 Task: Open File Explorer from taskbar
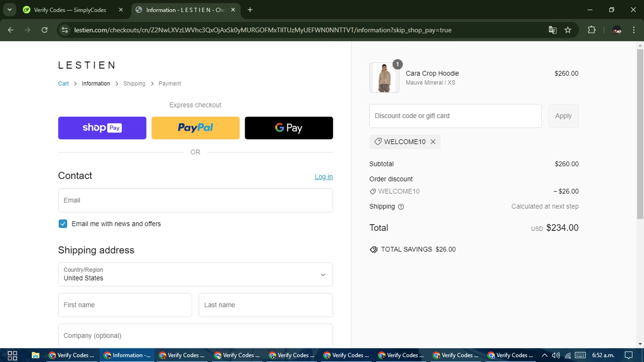pos(35,356)
